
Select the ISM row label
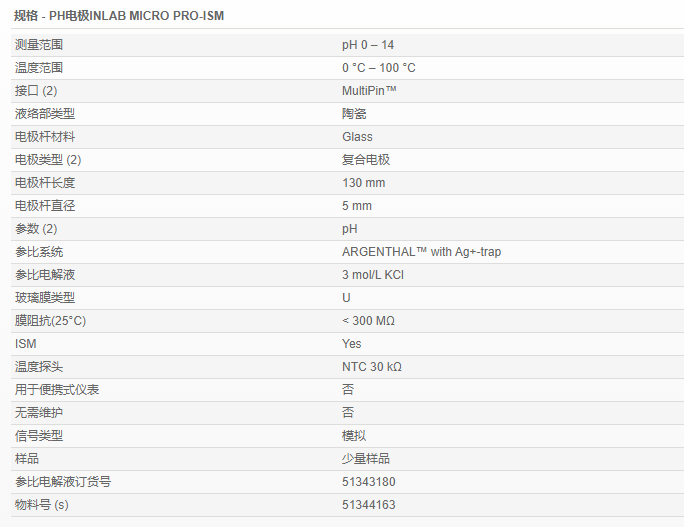[25, 344]
